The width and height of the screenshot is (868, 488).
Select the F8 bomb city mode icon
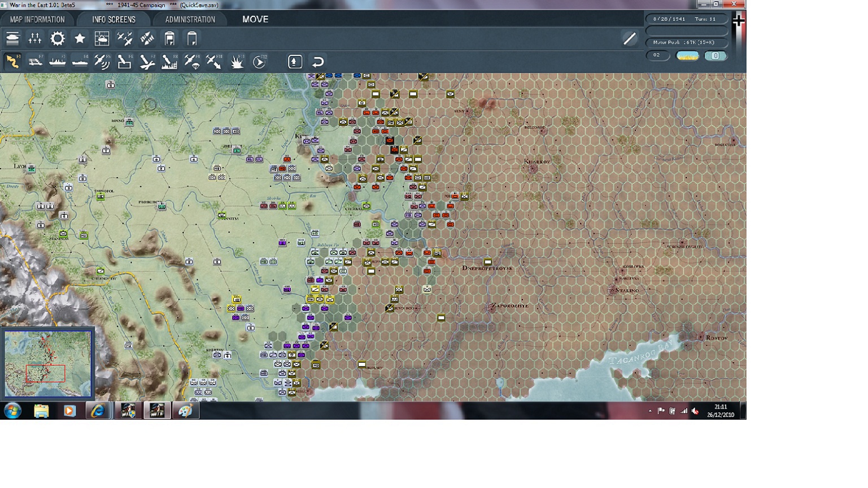[169, 61]
